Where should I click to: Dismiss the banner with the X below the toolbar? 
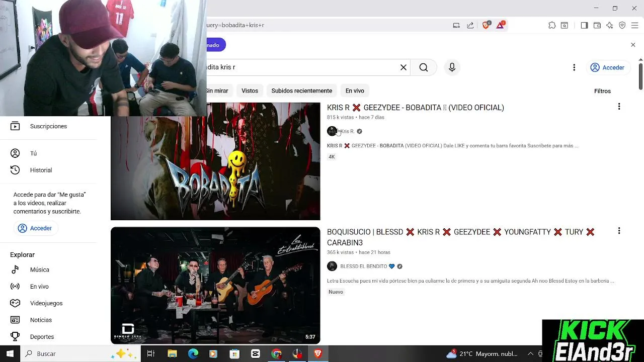tap(633, 45)
